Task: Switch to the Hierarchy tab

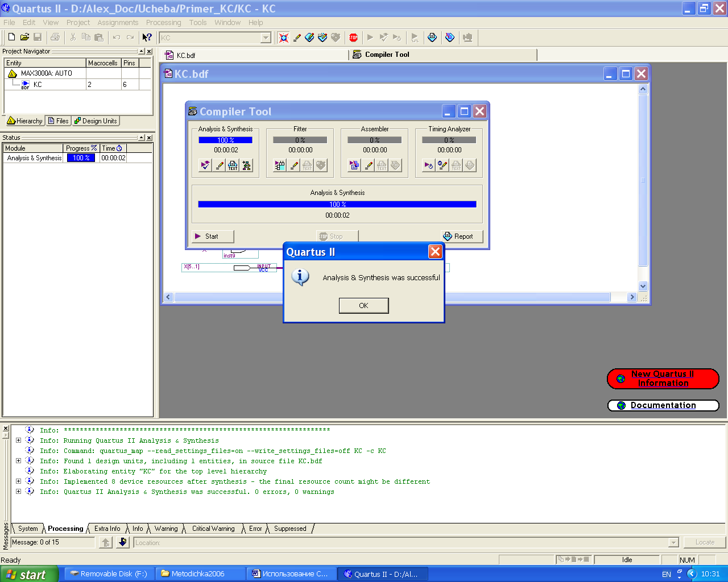Action: pyautogui.click(x=25, y=121)
